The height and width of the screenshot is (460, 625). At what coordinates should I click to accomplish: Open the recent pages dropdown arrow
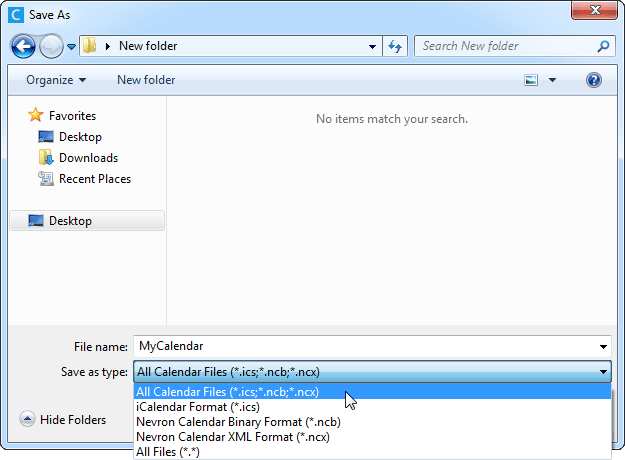tap(71, 47)
